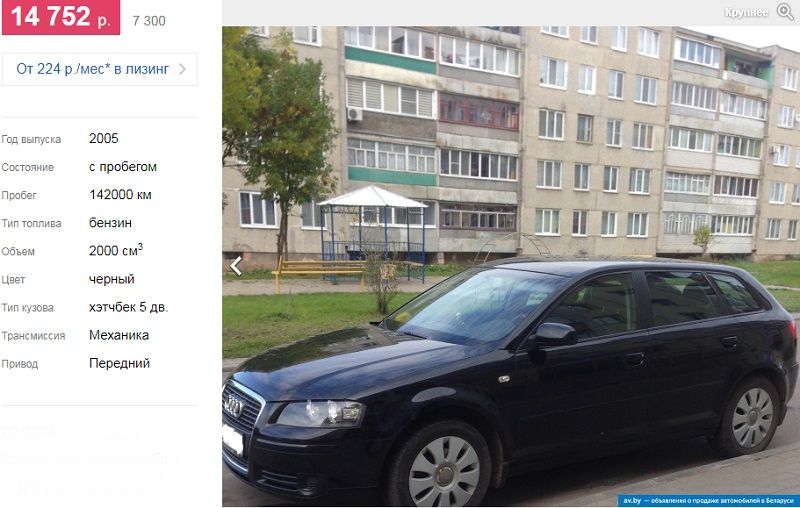Open the leasing offer "От 224 р./мес"
Screen dimensions: 800x508
(x=92, y=69)
